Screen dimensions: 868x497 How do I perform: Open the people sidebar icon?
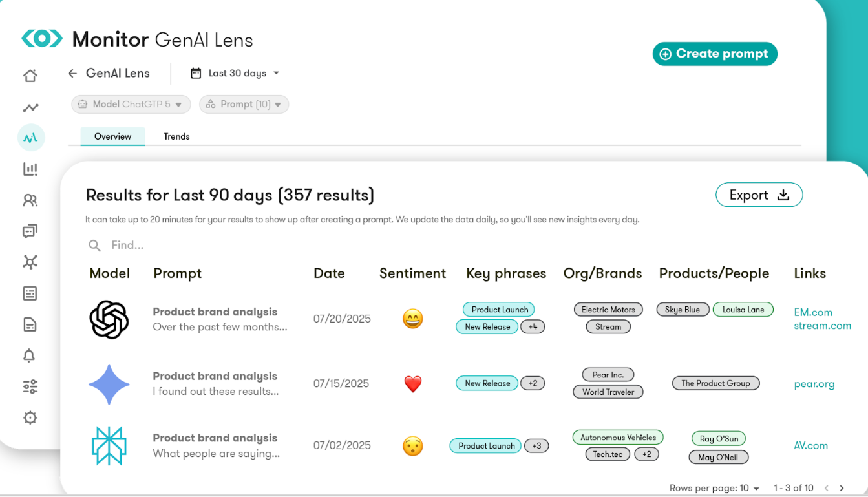pos(30,200)
